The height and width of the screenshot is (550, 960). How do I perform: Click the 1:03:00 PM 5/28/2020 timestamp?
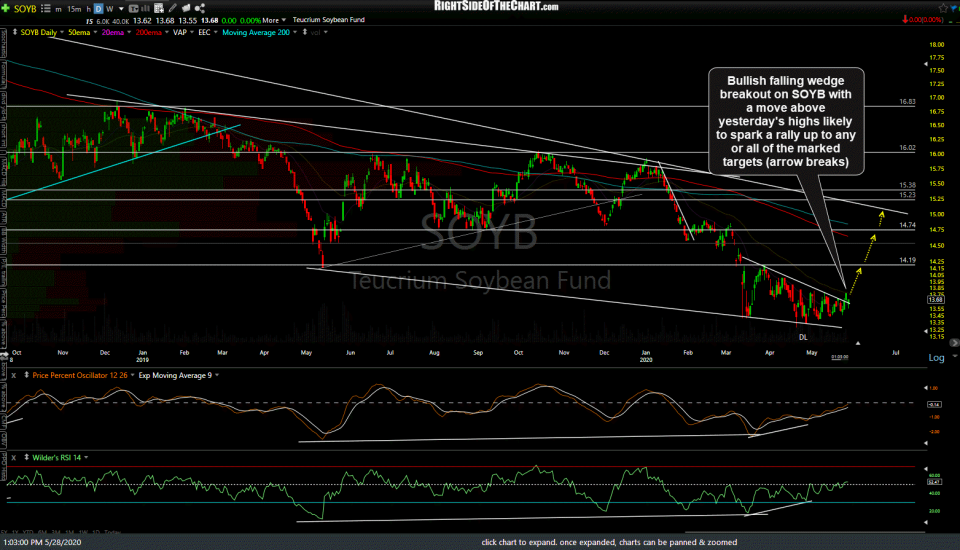click(x=42, y=542)
